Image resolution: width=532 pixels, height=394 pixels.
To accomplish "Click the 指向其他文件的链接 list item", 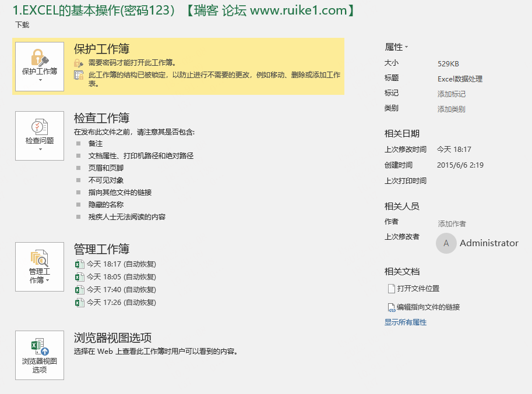I will [120, 193].
